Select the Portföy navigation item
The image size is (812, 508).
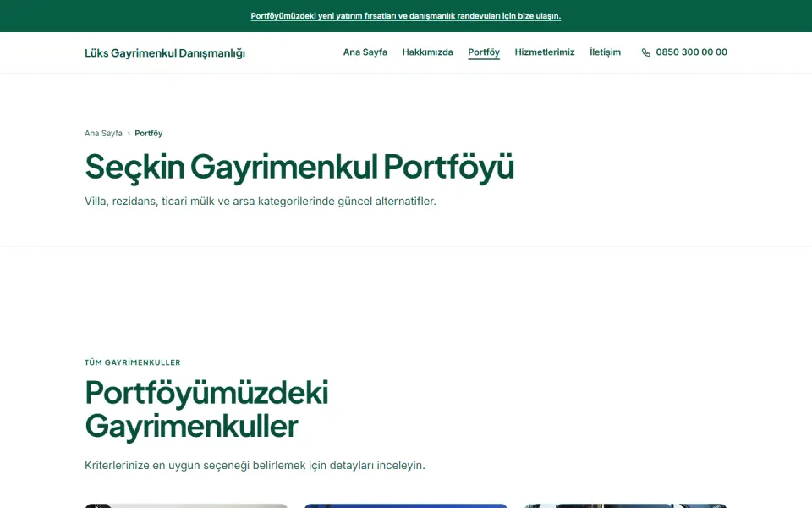pos(484,52)
